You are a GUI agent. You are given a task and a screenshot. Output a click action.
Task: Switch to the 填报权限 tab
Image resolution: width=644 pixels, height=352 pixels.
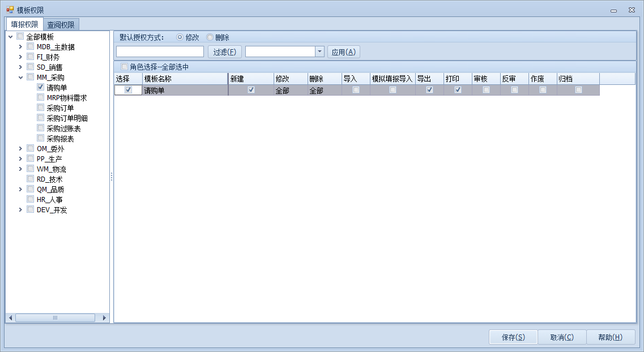pos(25,24)
